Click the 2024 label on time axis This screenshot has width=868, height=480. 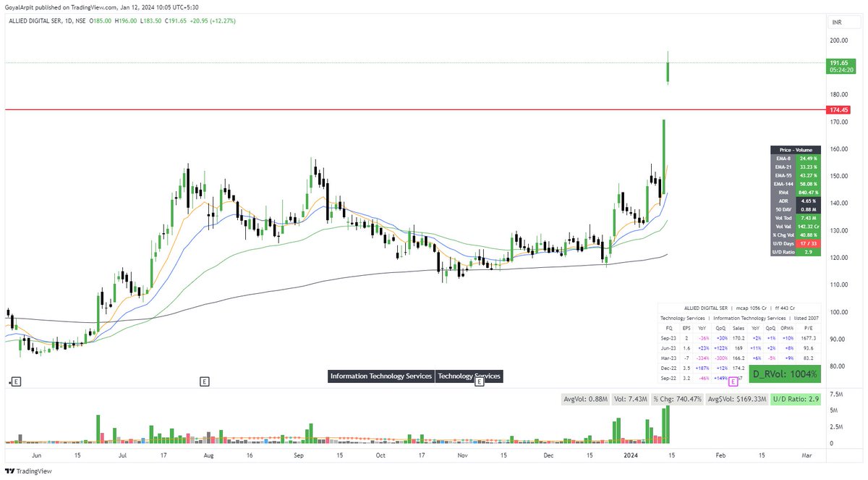pos(631,456)
